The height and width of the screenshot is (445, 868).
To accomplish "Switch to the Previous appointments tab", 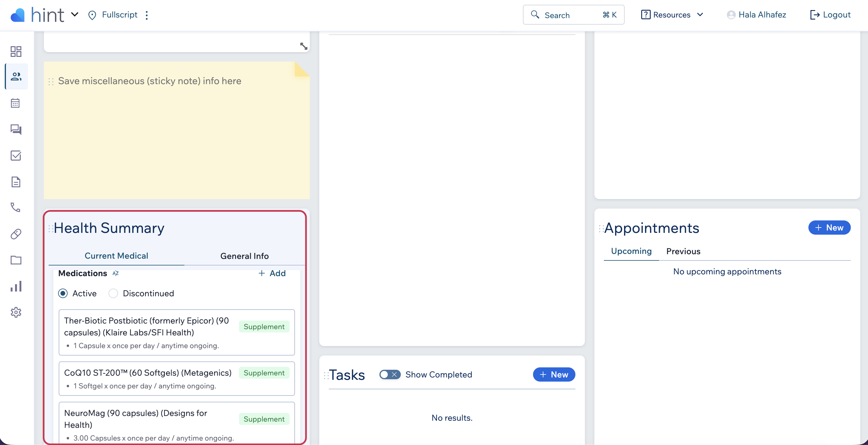I will click(x=683, y=251).
